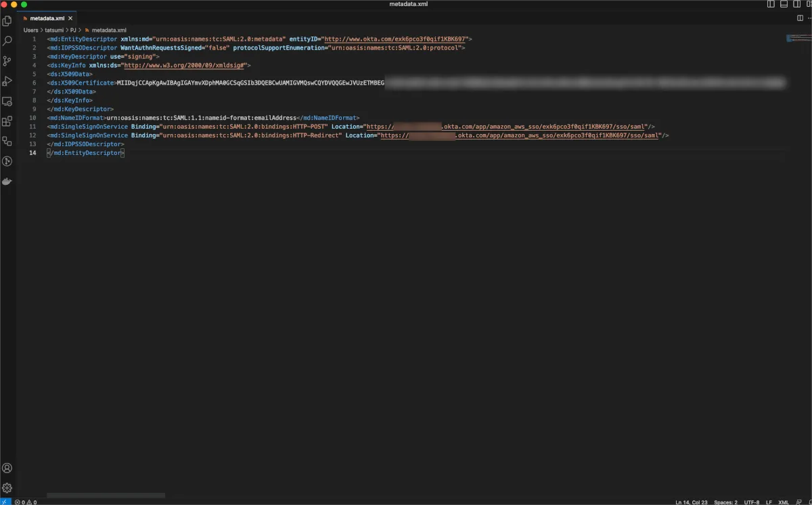Open the Accounts icon in activity bar
Screen dimensions: 812x505
pos(7,468)
